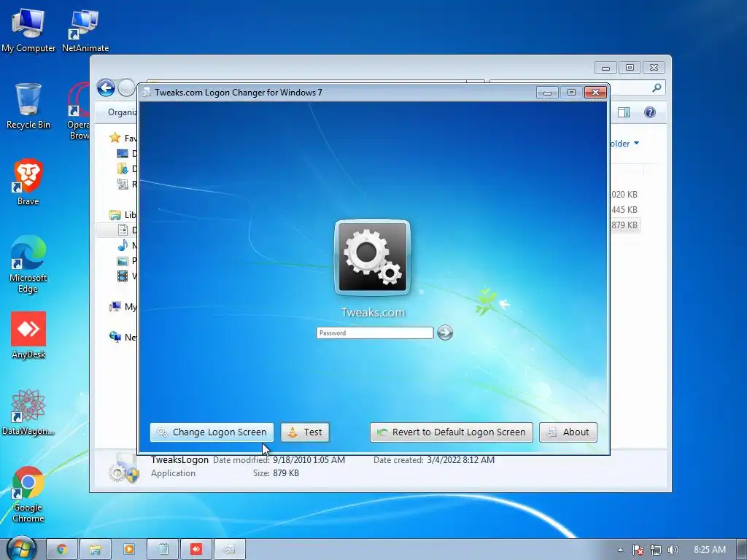Click TweaksLogon application icon in details pane
Screen dimensions: 747x560
point(124,468)
